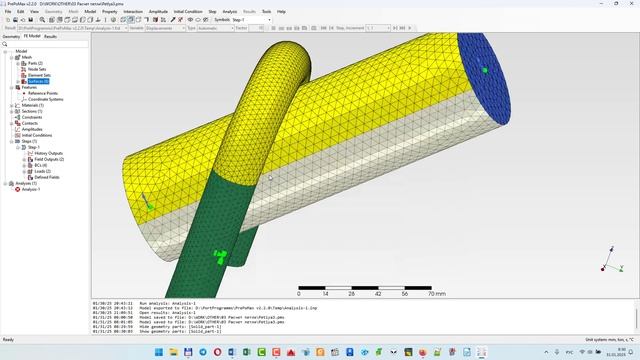Select the Surfaces tree item

38,81
